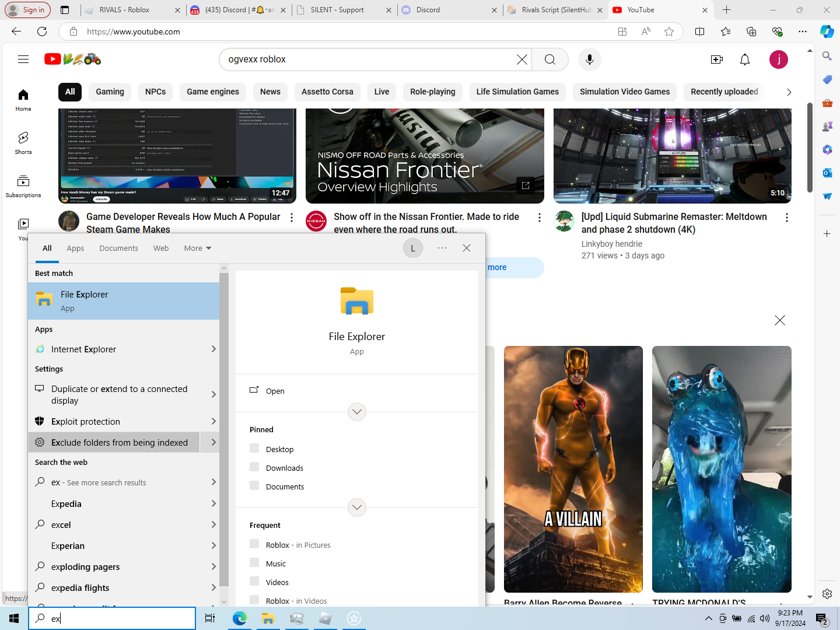Start voice search with the microphone
The height and width of the screenshot is (630, 840).
pos(590,60)
